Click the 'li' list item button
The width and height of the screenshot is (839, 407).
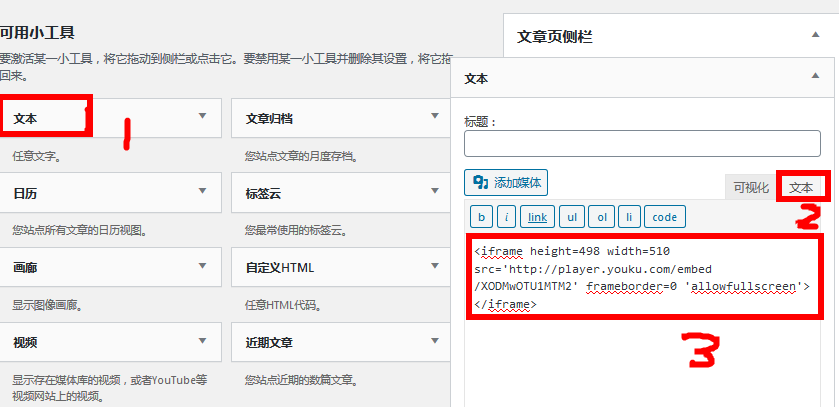pyautogui.click(x=629, y=216)
